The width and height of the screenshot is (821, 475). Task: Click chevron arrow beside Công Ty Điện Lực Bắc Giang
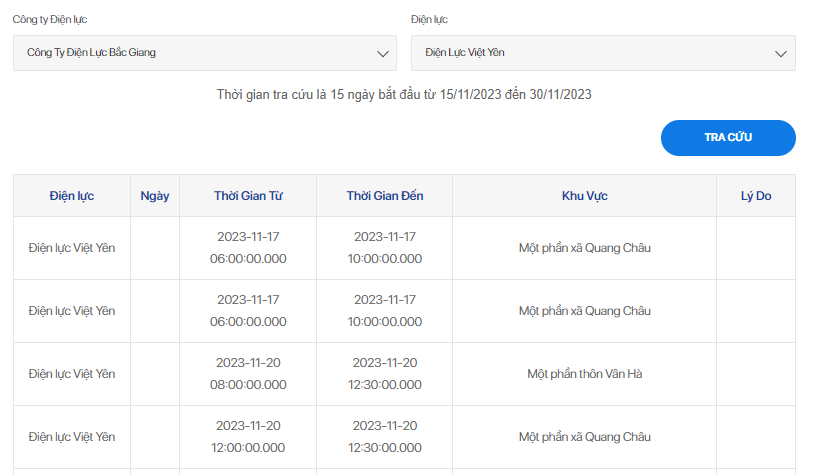[x=383, y=54]
